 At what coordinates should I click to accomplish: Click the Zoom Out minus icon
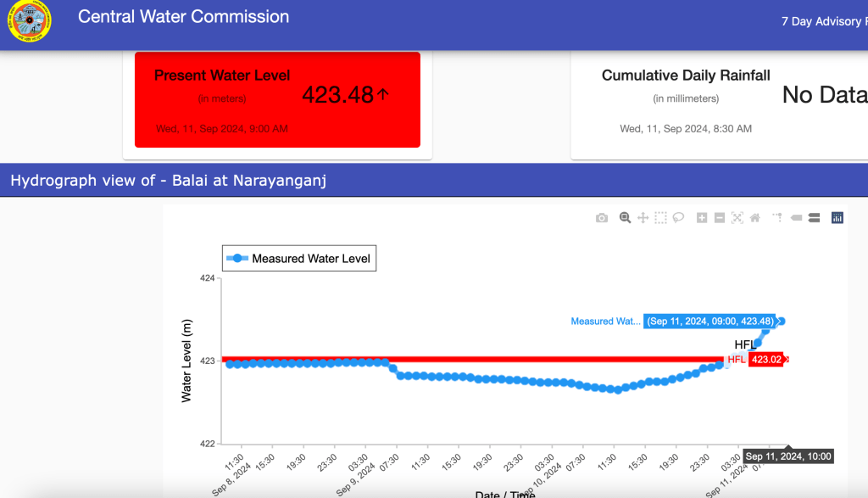(x=720, y=218)
